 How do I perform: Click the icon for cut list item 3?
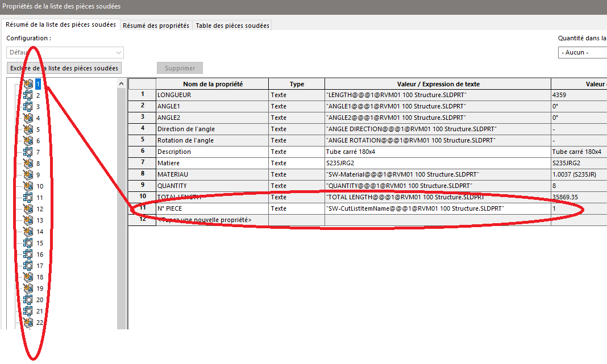tap(28, 107)
